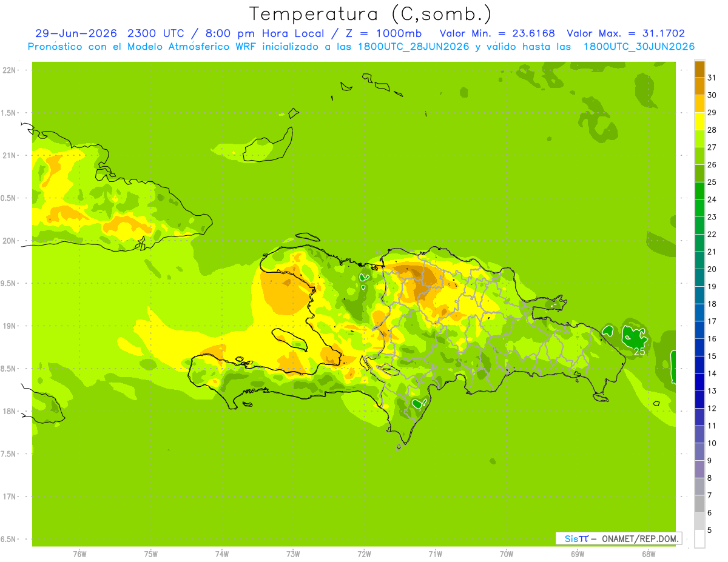728x562 pixels.
Task: Click the "70W" longitude label
Action: coord(507,554)
